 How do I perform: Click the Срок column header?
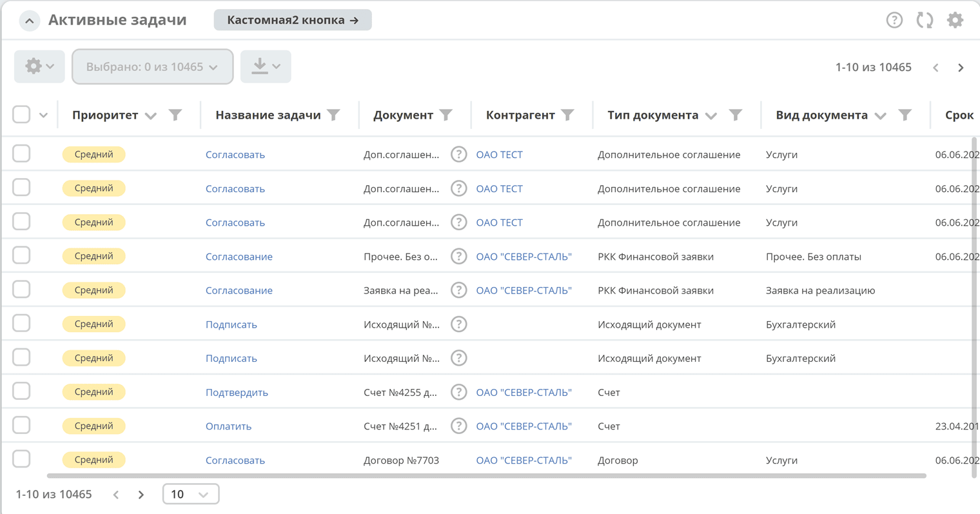click(959, 115)
